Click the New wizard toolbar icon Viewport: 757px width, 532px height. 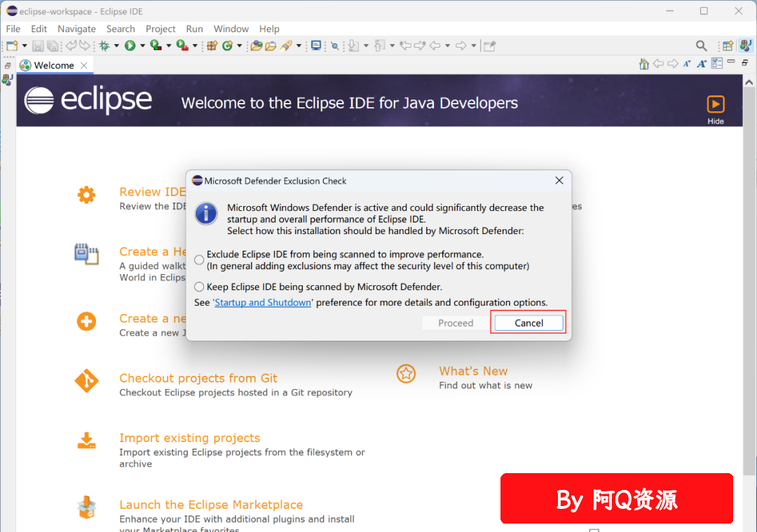tap(12, 46)
